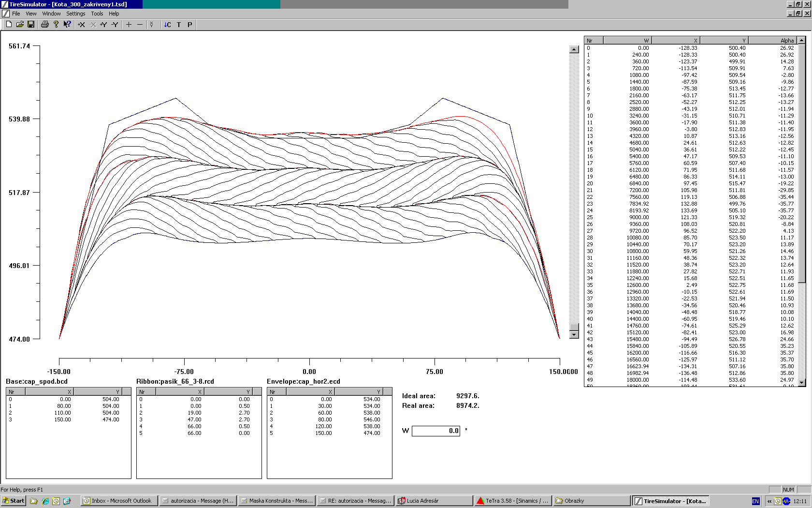The width and height of the screenshot is (812, 508).
Task: Click the P toolbar button
Action: tap(189, 24)
